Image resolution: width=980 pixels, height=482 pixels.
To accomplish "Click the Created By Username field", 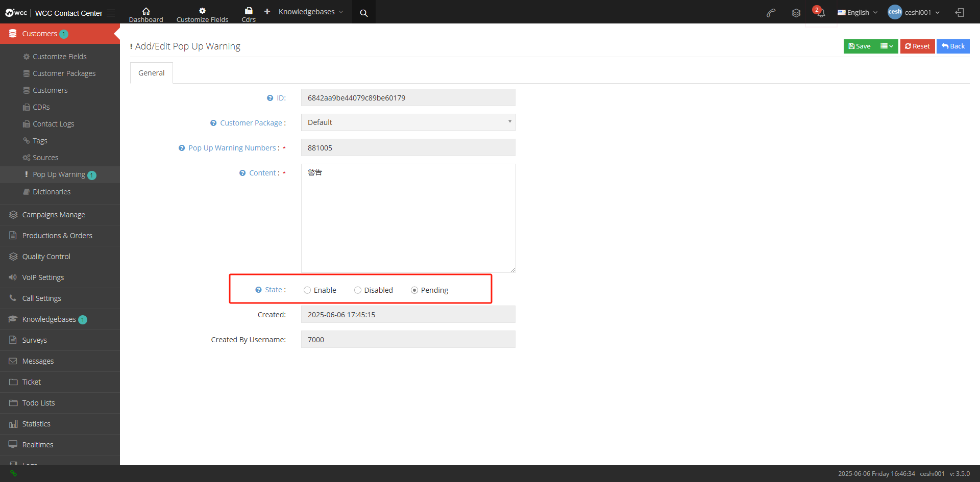I will pyautogui.click(x=408, y=339).
